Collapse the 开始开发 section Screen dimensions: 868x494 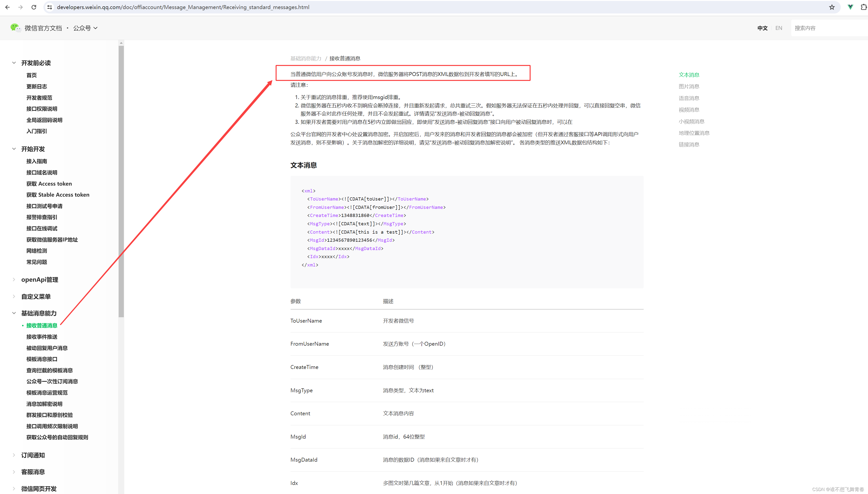tap(14, 149)
